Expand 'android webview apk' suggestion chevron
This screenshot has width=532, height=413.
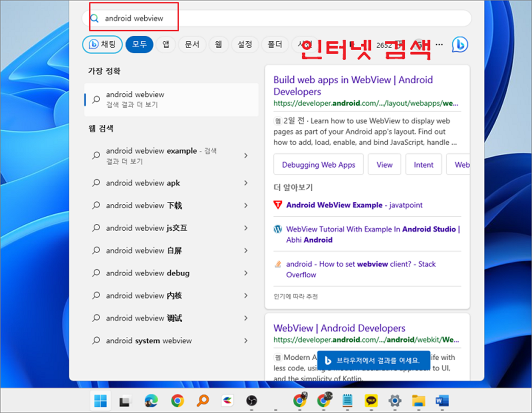point(246,183)
